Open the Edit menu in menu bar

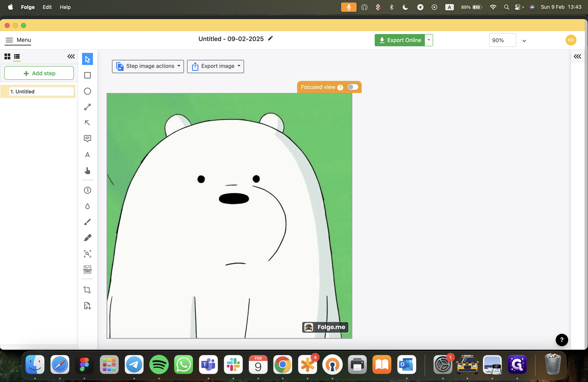pos(47,7)
